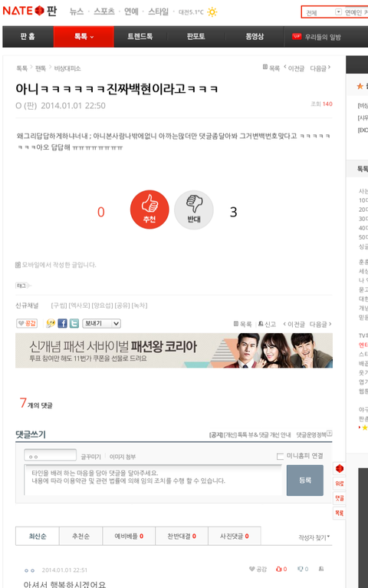Select the 사진댓글 tab
This screenshot has height=588, width=368.
click(x=235, y=537)
